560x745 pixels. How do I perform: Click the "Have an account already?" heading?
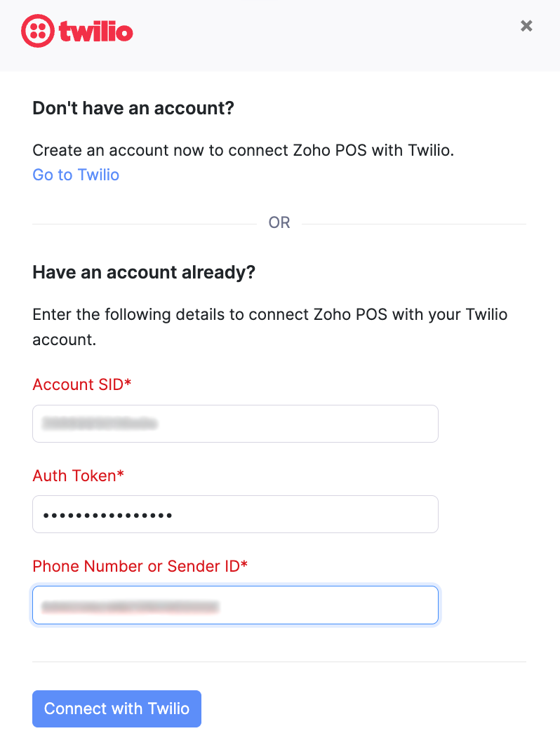pos(143,272)
